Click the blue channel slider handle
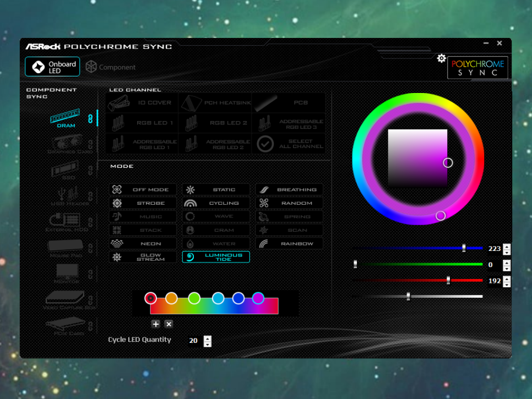532x399 pixels. (x=464, y=248)
